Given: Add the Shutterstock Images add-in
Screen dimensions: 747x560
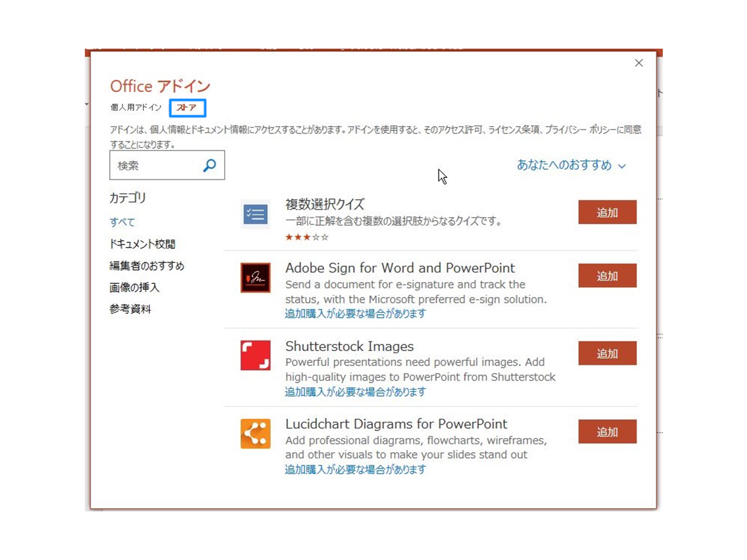Looking at the screenshot, I should pyautogui.click(x=607, y=353).
